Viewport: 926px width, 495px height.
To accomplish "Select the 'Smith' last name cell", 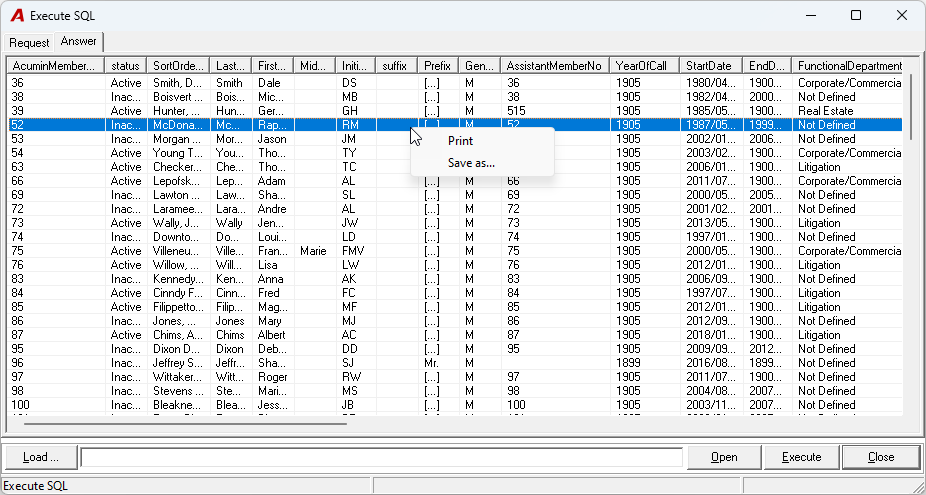I will (231, 83).
